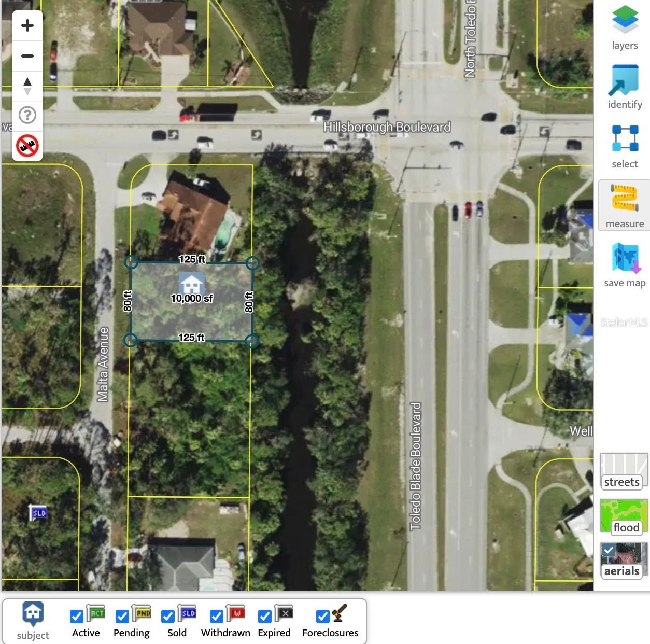
Task: Click the subject house icon on parcel
Action: click(192, 283)
